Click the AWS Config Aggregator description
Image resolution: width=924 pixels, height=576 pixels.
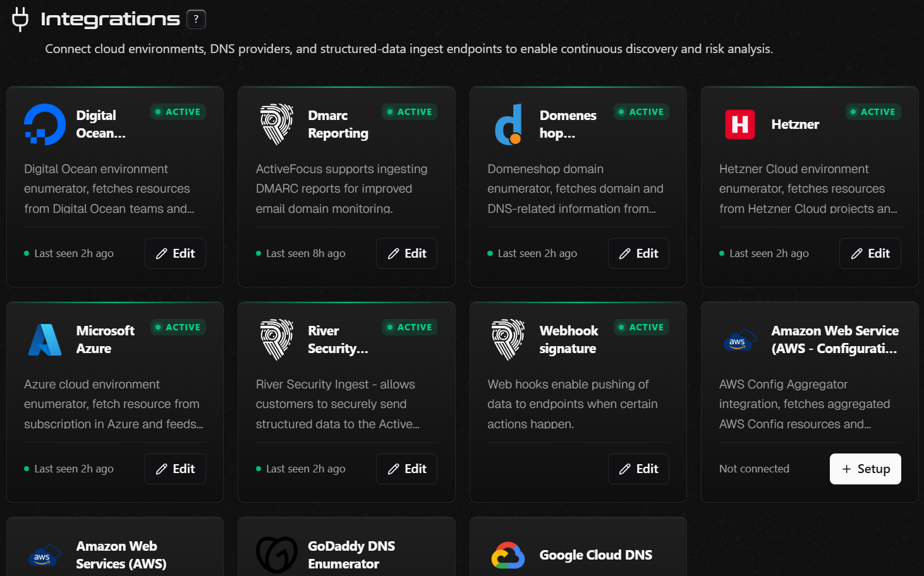tap(805, 404)
